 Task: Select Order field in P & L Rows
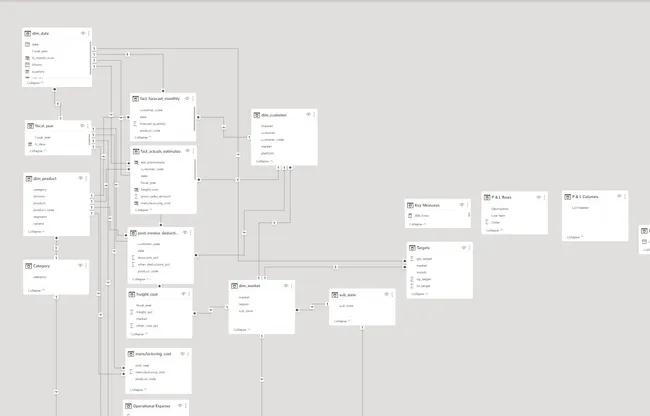495,223
